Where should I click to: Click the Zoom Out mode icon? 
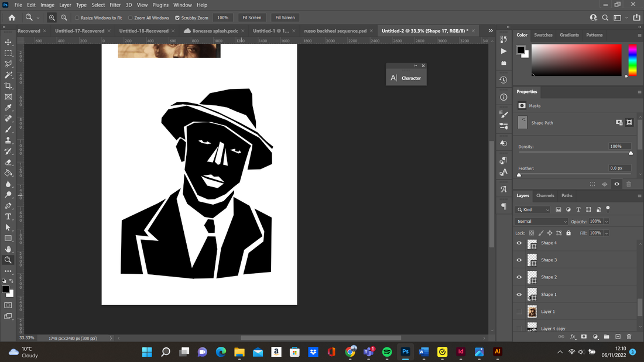pos(64,18)
